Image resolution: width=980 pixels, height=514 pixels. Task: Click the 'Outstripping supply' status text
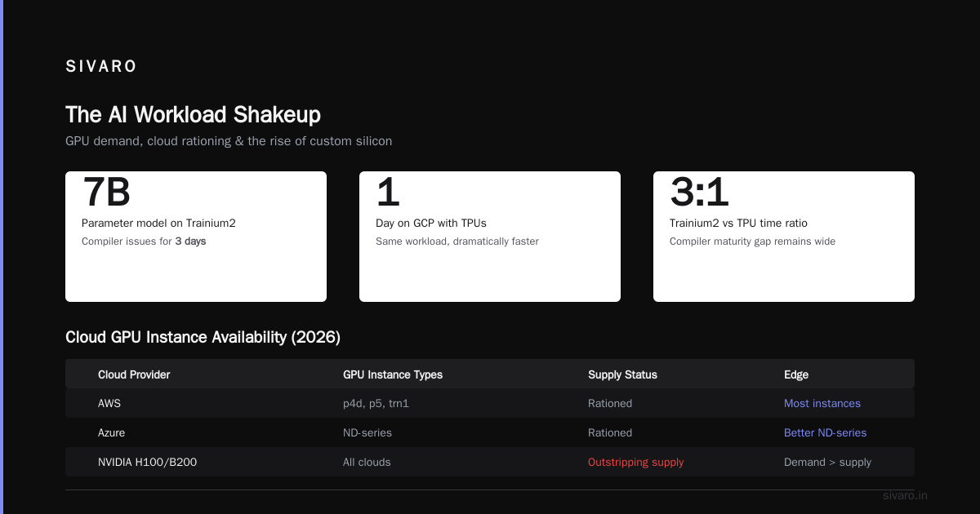point(636,462)
